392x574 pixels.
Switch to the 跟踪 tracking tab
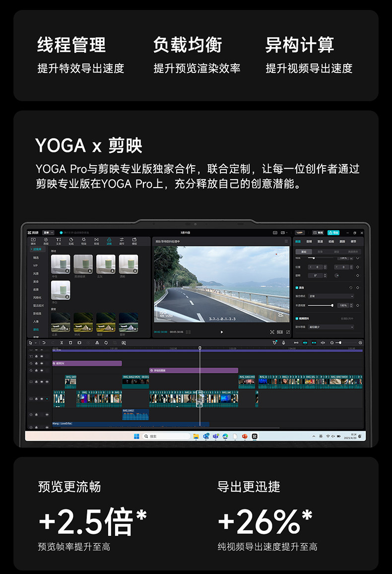[x=342, y=241]
